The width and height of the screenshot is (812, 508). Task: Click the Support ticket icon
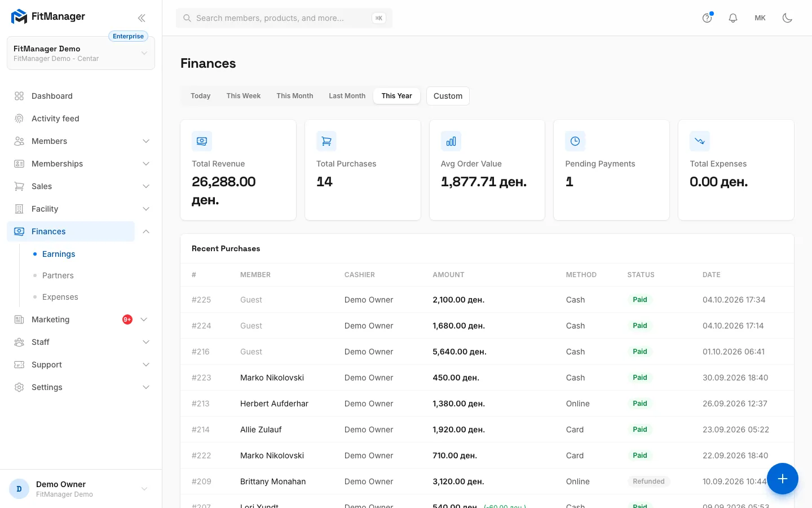tap(19, 365)
